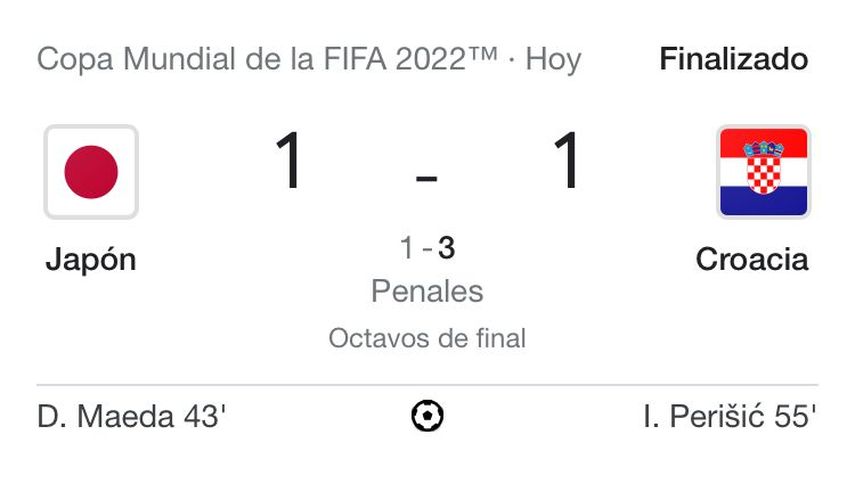Click the Croatia flag icon
855x492 pixels.
click(x=764, y=172)
